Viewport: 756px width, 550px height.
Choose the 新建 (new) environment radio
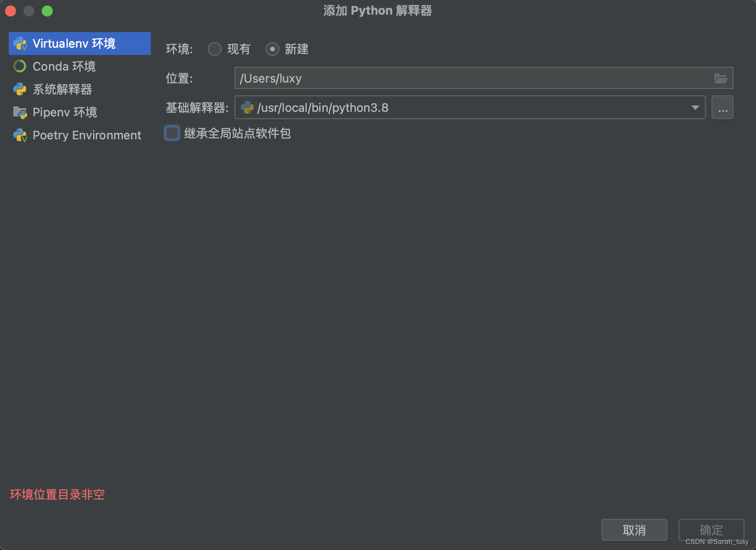tap(272, 49)
